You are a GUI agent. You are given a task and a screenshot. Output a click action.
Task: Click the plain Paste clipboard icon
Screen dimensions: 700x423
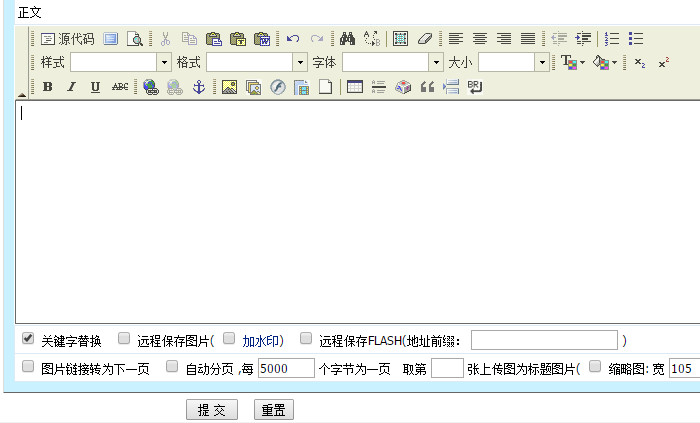tap(213, 39)
